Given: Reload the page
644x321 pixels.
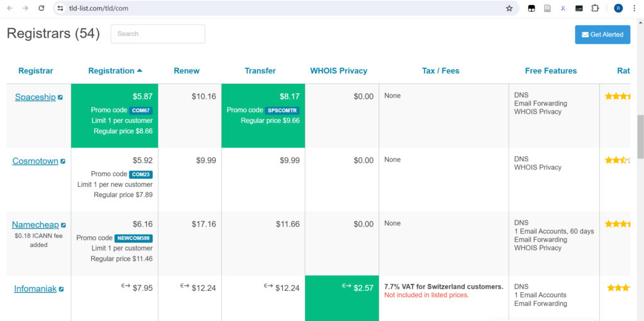Looking at the screenshot, I should 42,8.
